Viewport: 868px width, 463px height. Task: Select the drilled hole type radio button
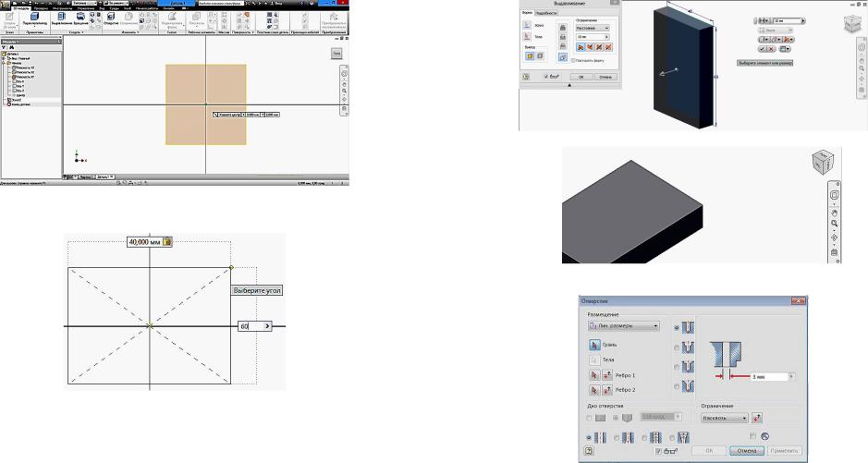677,327
